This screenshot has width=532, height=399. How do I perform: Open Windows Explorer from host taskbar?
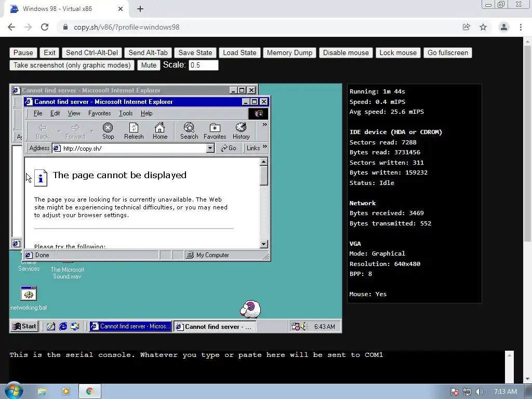click(x=42, y=392)
